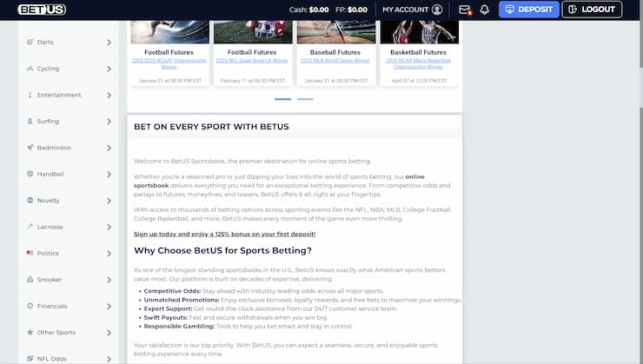Expand the Badminton category chevron
The image size is (643, 364).
coord(109,148)
